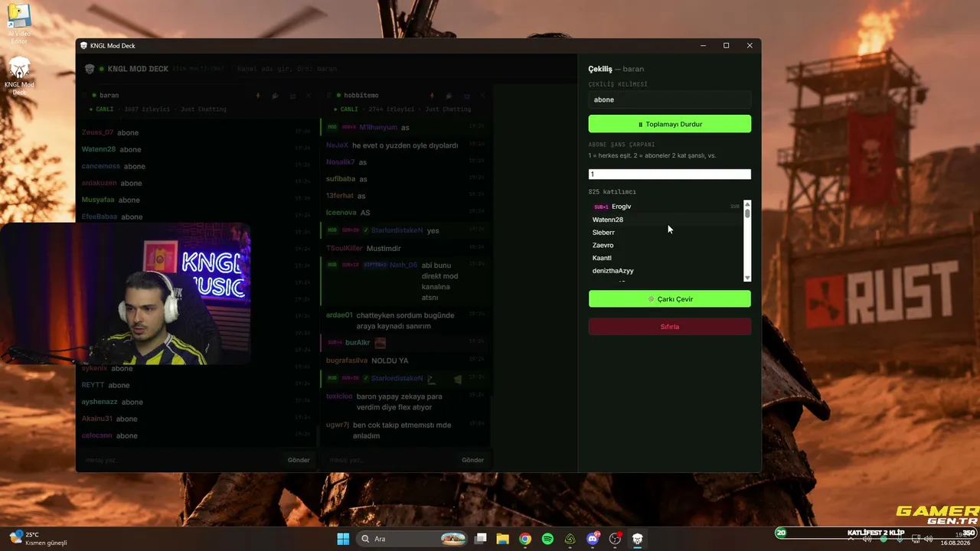Spin the wheel with Çarkı Çevir

670,299
